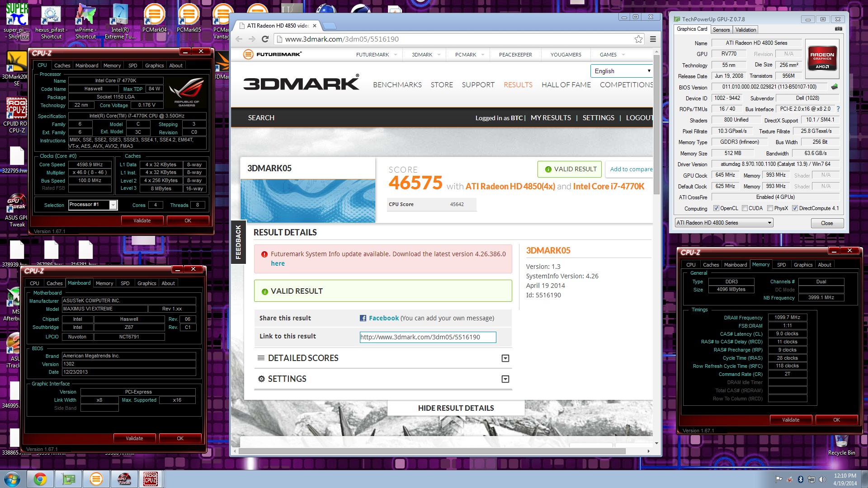This screenshot has width=868, height=488.
Task: Open Graphics tab in Mainboard CPU-Z window
Action: tap(146, 283)
